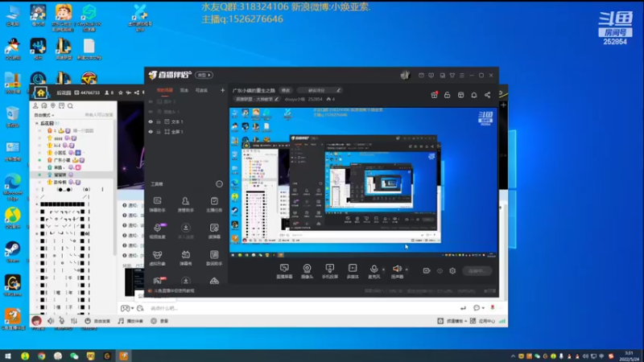Open the YY audio mixer sliders icon
Viewport: 644px width, 362px height.
pyautogui.click(x=74, y=321)
